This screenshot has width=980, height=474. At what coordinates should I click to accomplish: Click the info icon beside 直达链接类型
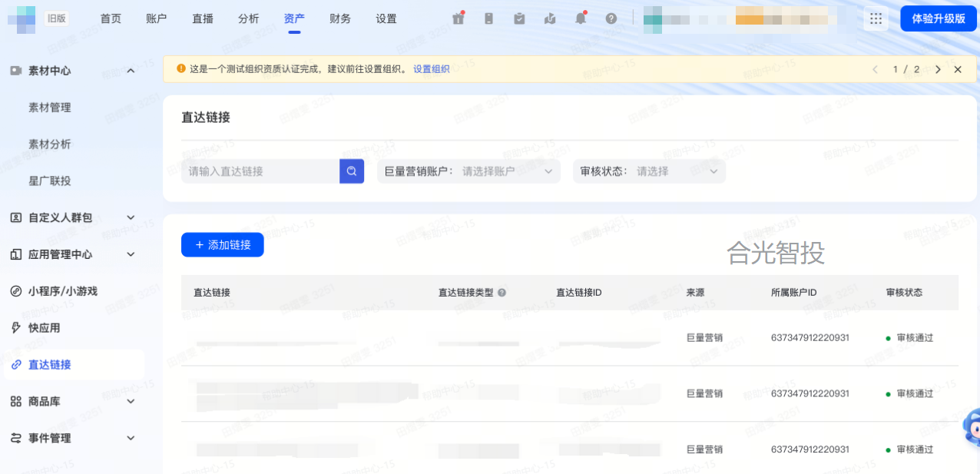click(502, 293)
